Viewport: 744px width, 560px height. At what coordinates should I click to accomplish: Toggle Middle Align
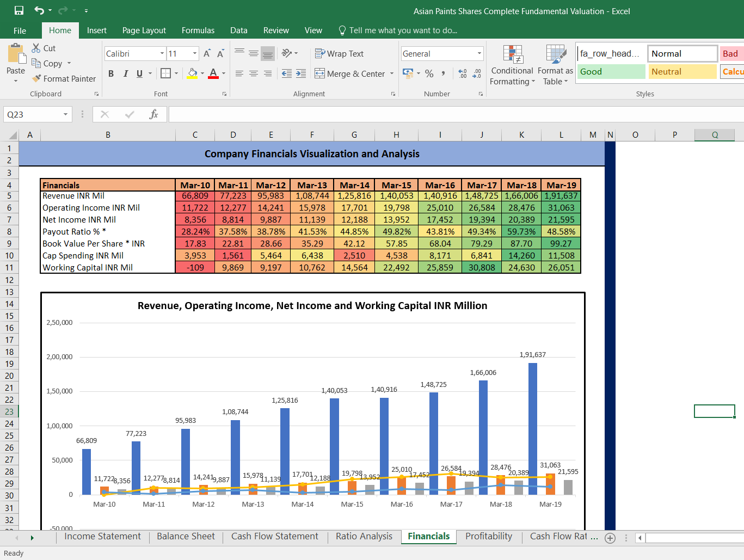pyautogui.click(x=254, y=53)
